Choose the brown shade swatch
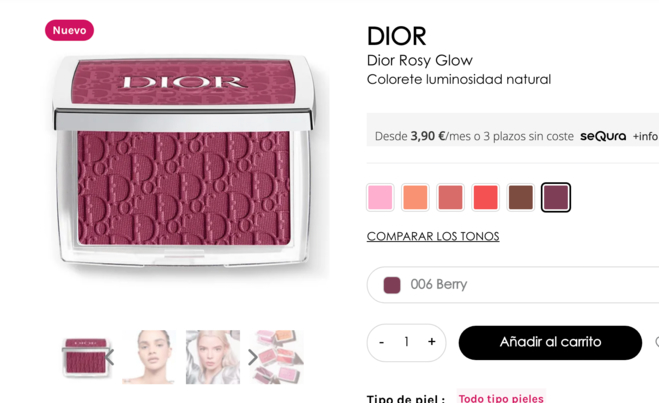 point(521,197)
